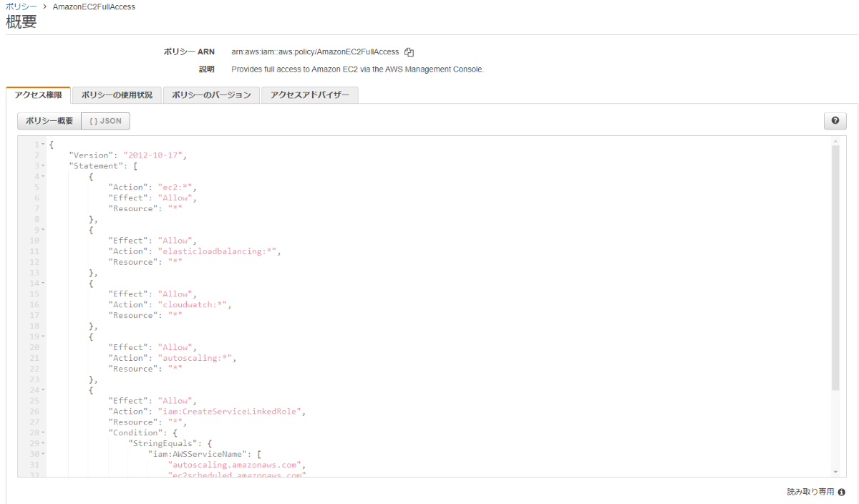Fold the statement block on line 19
This screenshot has width=859, height=504.
(43, 336)
